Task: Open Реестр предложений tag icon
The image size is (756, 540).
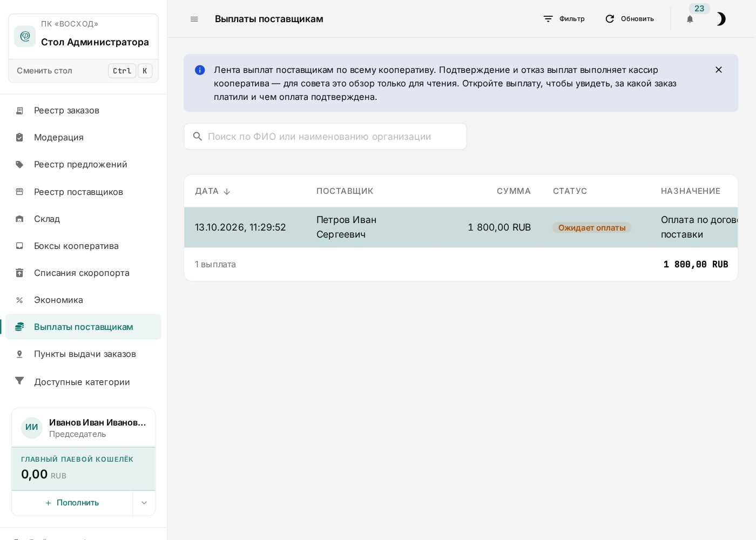Action: tap(19, 164)
